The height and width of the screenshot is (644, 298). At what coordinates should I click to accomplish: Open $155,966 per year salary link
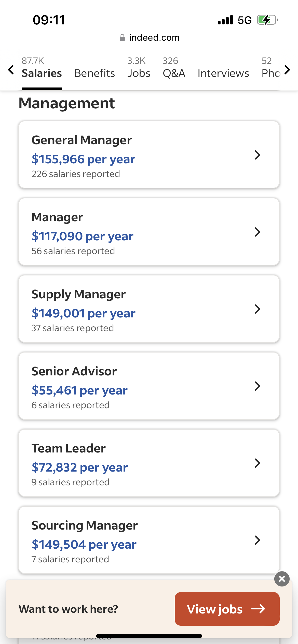[83, 159]
